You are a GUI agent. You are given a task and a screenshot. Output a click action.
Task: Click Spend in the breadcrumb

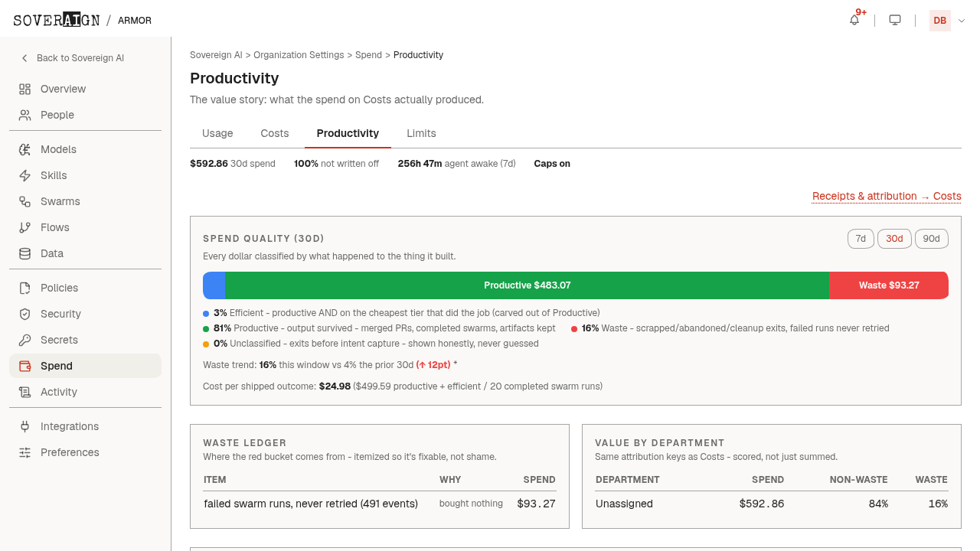pyautogui.click(x=368, y=55)
